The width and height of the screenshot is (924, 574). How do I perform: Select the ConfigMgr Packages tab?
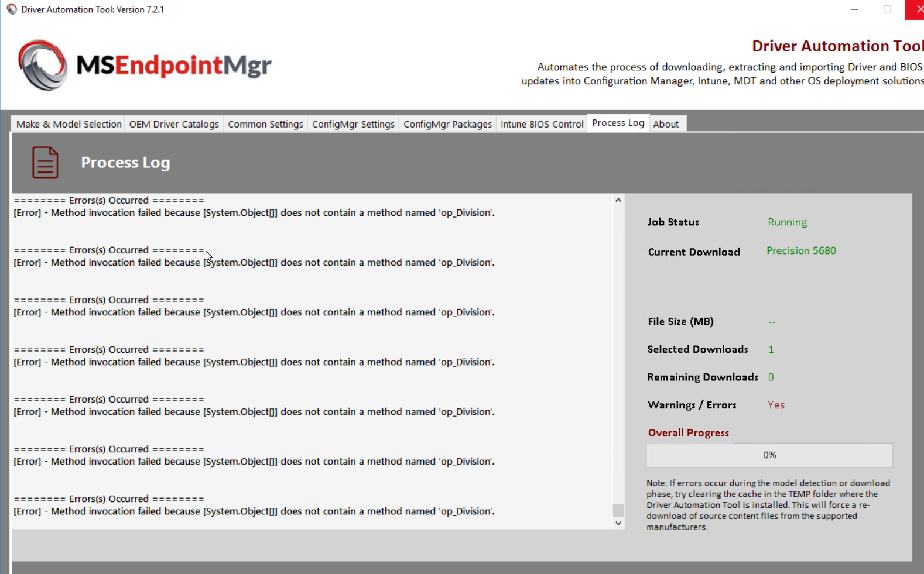(447, 124)
